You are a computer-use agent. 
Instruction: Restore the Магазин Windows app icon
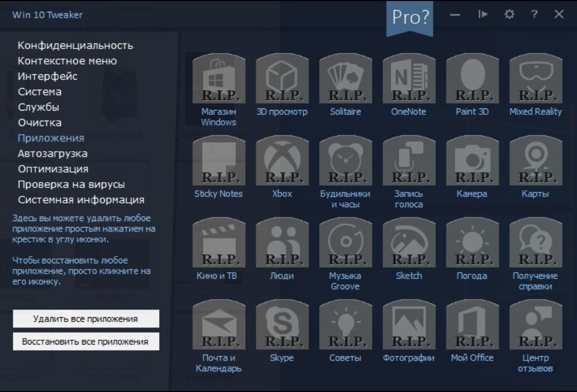(219, 79)
